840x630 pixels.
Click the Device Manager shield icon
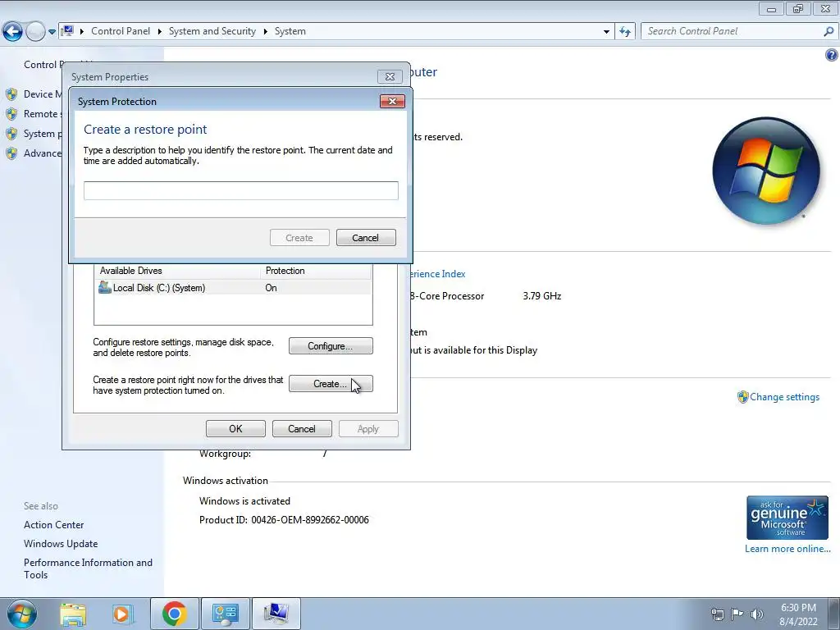tap(11, 94)
